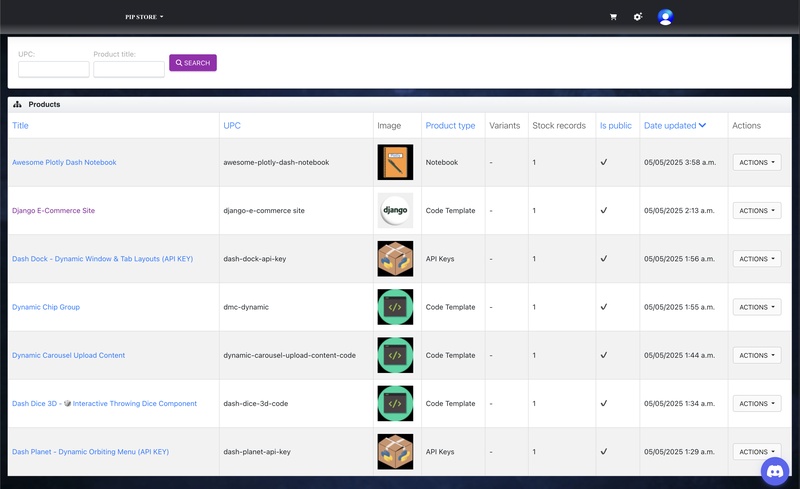Open the Awesome Plotly Dash Notebook image
Viewport: 800px width, 489px height.
click(x=395, y=162)
